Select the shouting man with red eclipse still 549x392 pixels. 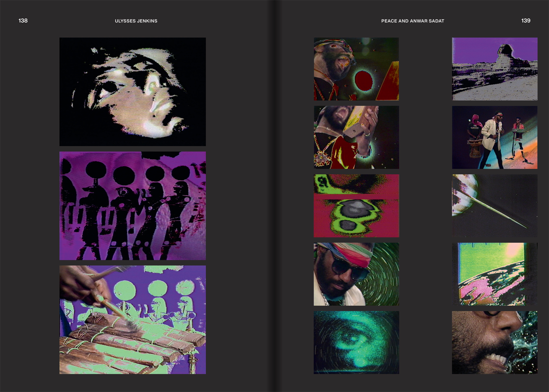(356, 69)
